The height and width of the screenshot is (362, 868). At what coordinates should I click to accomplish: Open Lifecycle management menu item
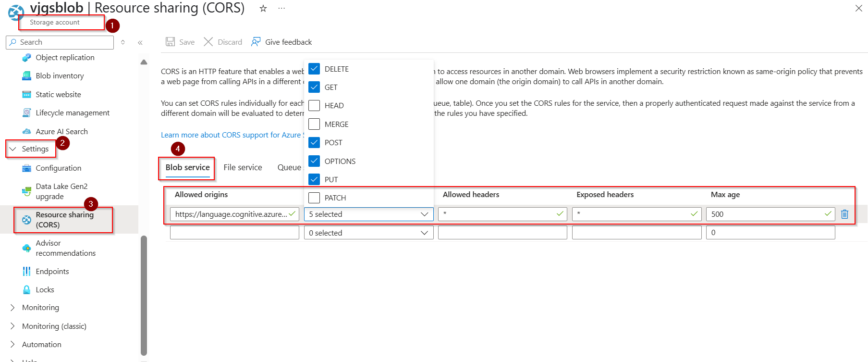[73, 113]
